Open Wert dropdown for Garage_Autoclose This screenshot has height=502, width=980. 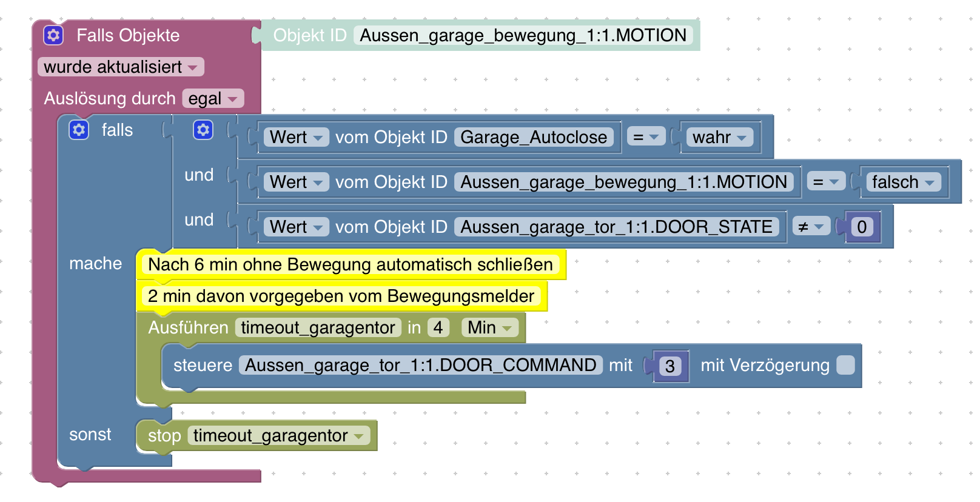point(296,137)
